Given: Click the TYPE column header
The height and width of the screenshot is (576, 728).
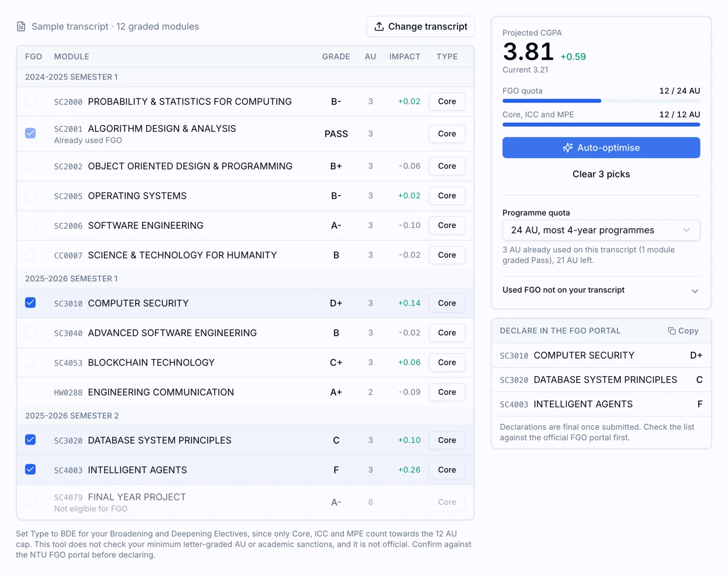Looking at the screenshot, I should click(x=447, y=57).
